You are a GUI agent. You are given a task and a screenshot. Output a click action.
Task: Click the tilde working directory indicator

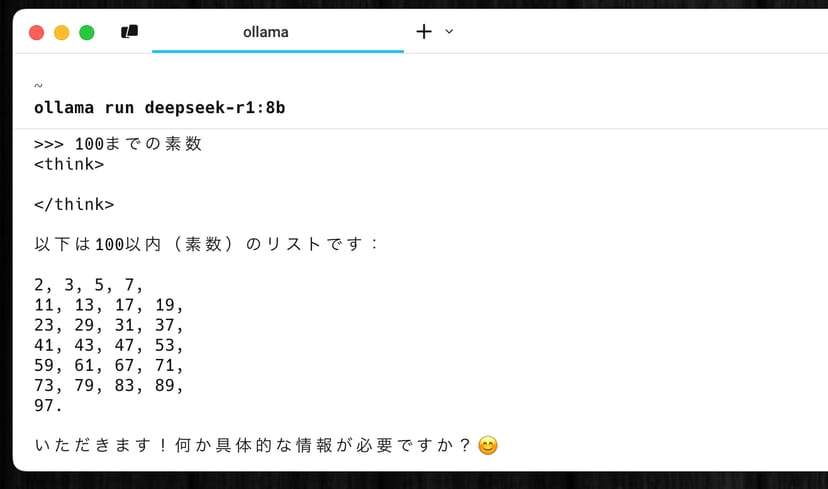coord(38,87)
